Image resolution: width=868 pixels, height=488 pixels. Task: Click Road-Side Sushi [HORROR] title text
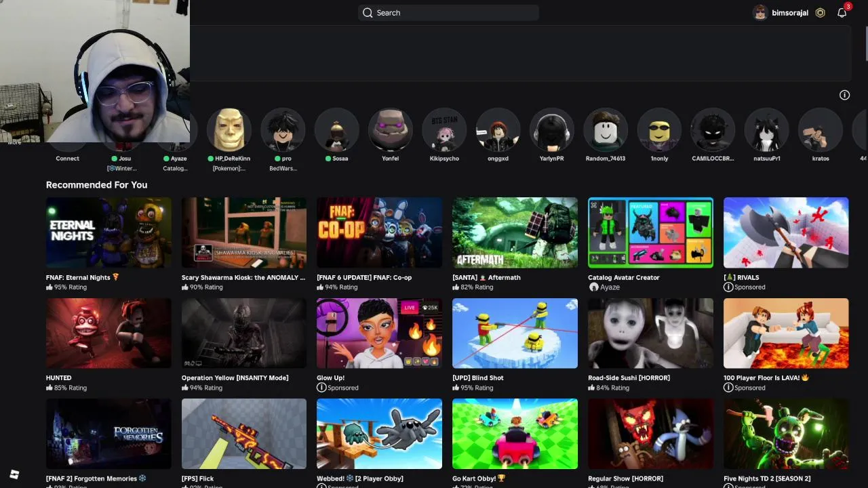point(629,378)
